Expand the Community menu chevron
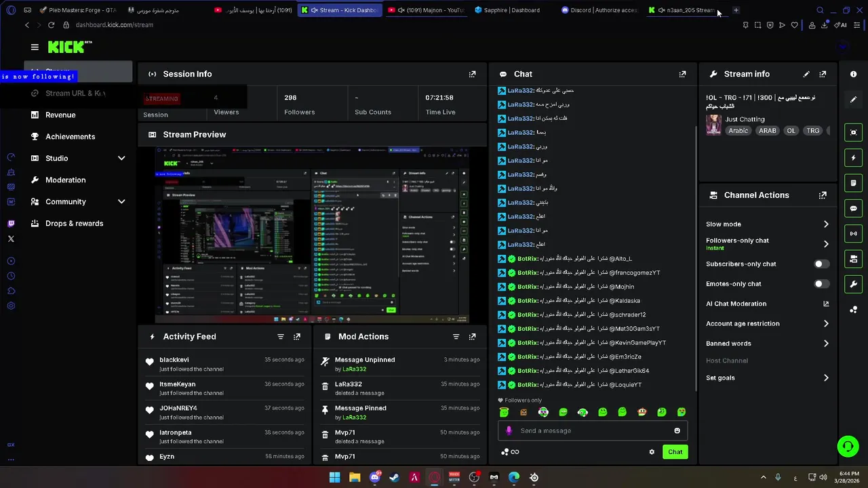The image size is (868, 488). 121,202
